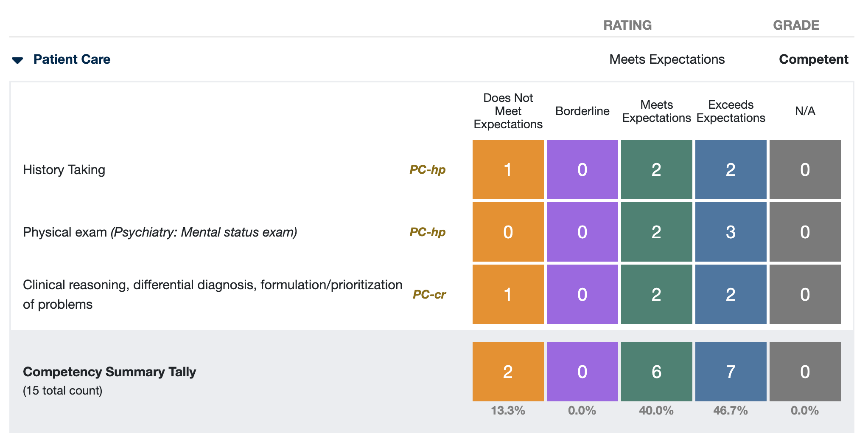The height and width of the screenshot is (440, 868).
Task: Click History Taking PC-hp tag
Action: [x=427, y=169]
